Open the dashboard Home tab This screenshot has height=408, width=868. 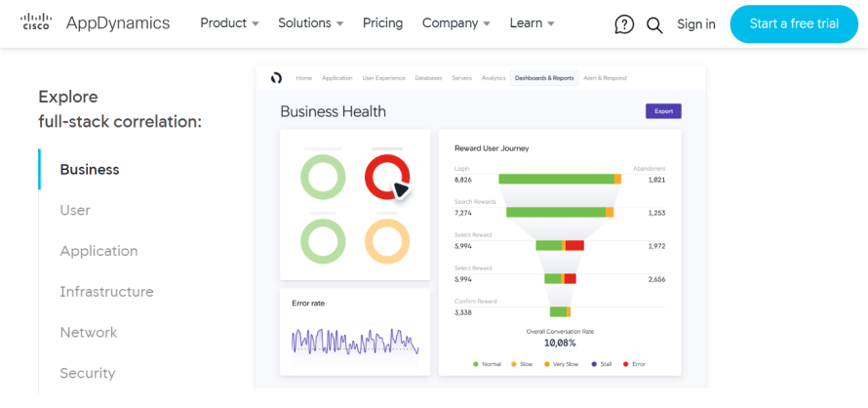pyautogui.click(x=304, y=78)
